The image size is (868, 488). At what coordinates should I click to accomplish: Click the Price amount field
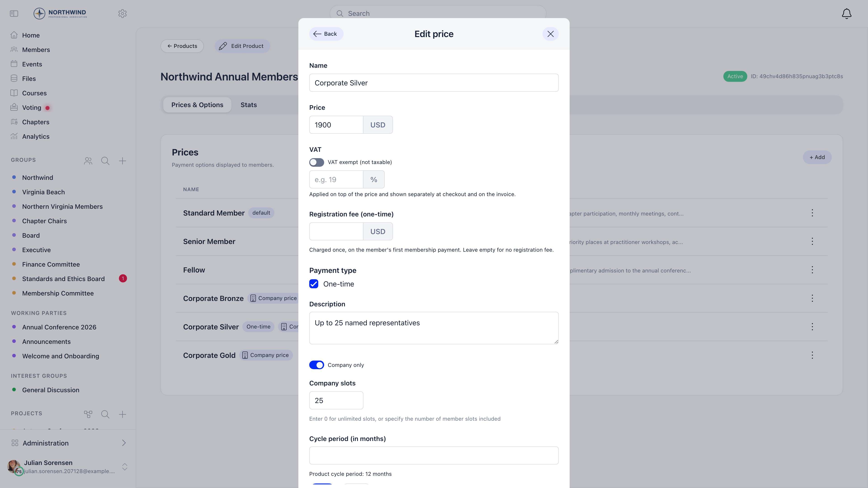click(336, 125)
